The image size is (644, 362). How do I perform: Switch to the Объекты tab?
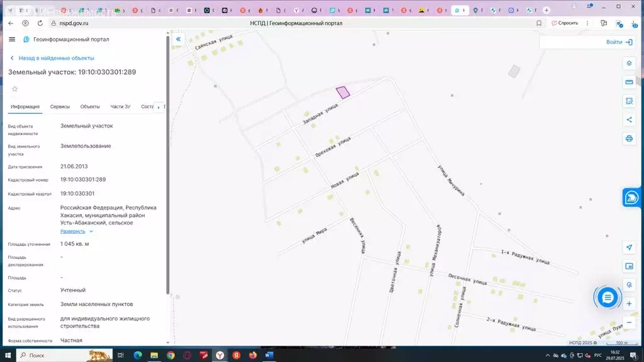90,107
